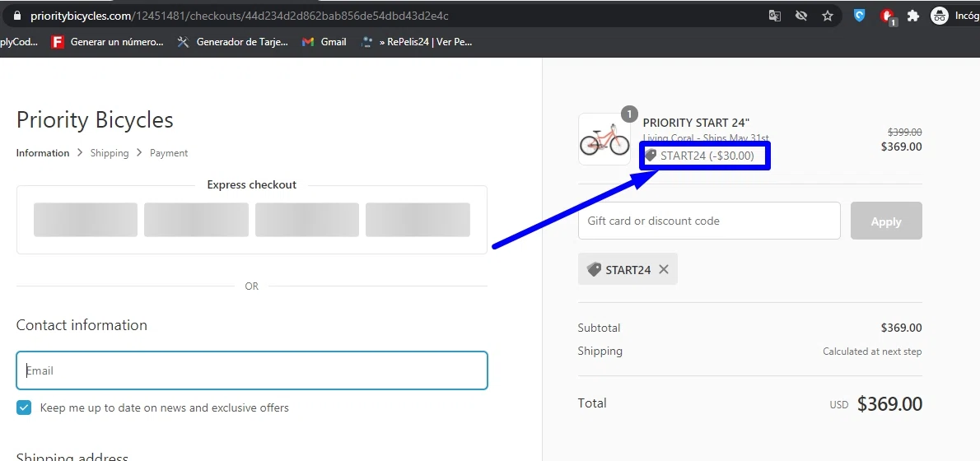Screen dimensions: 980x461
Task: Open the RePelis24 bookmark
Action: (416, 42)
